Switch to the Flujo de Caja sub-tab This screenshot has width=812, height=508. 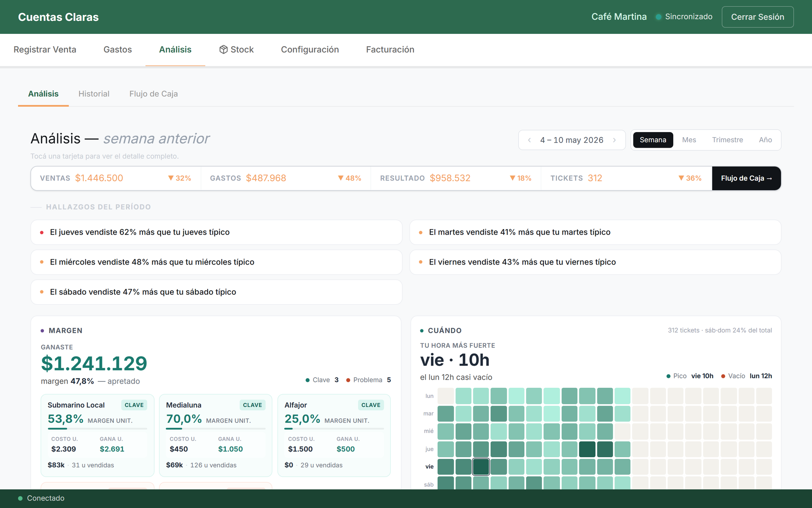click(154, 94)
